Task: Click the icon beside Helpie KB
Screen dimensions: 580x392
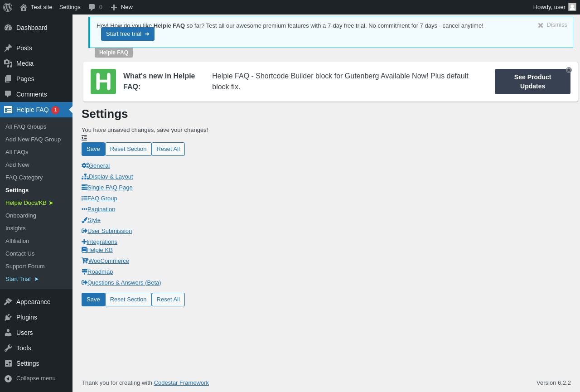Action: tap(84, 250)
